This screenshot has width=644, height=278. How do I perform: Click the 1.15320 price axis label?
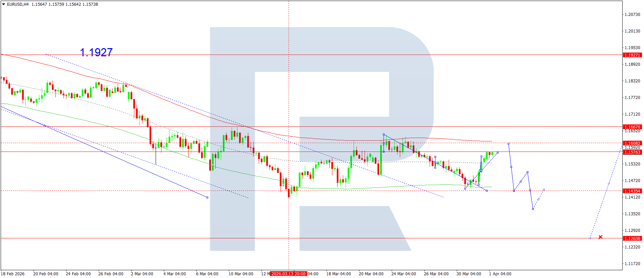[632, 164]
